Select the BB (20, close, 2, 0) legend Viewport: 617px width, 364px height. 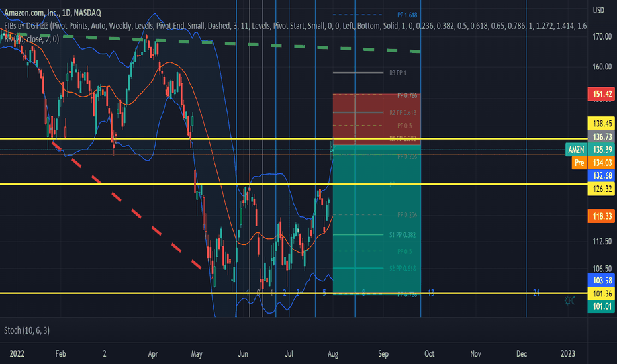click(x=32, y=38)
